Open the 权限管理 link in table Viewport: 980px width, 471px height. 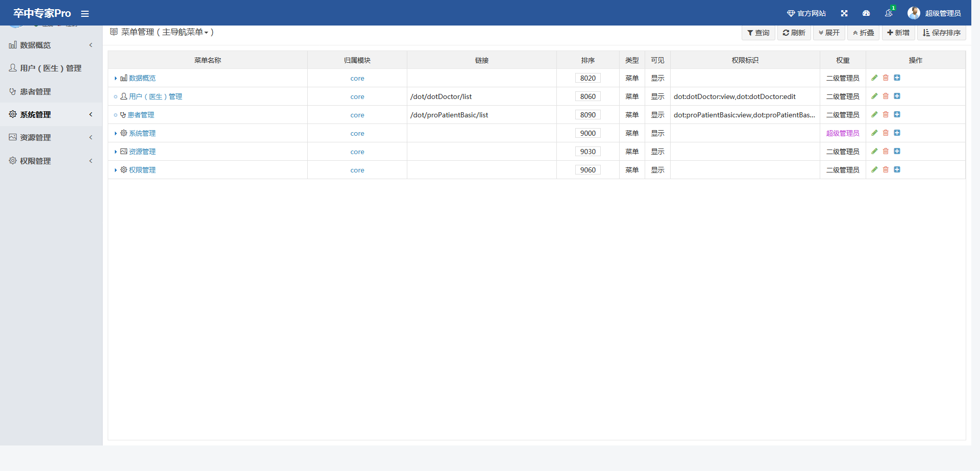coord(142,170)
